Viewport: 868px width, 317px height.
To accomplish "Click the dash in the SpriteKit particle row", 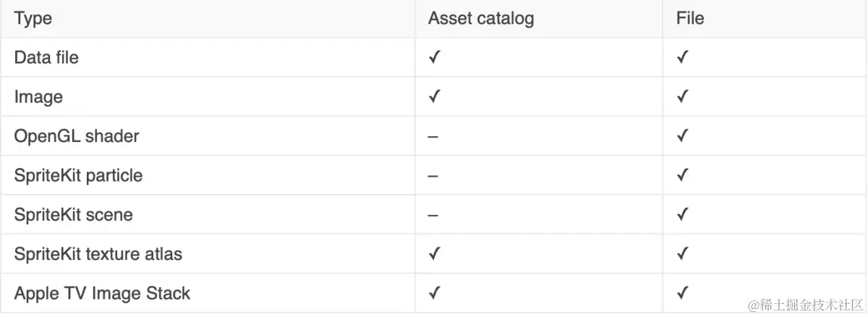I will [433, 176].
